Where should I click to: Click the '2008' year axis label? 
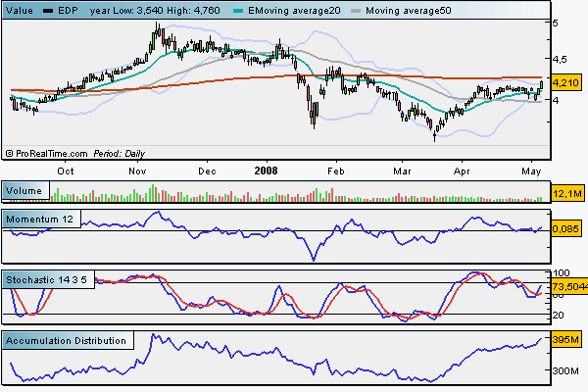tap(266, 171)
